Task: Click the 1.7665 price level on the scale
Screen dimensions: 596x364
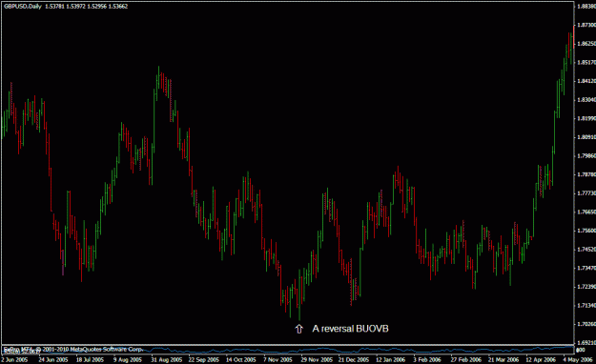Action: click(x=586, y=212)
